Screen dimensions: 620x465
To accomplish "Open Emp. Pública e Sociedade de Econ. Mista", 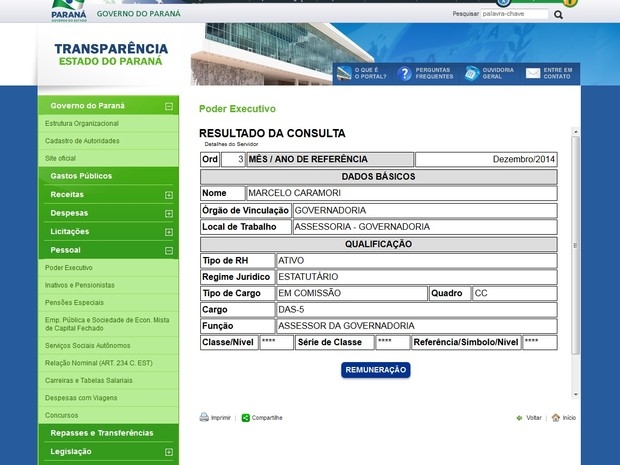I will (x=107, y=324).
